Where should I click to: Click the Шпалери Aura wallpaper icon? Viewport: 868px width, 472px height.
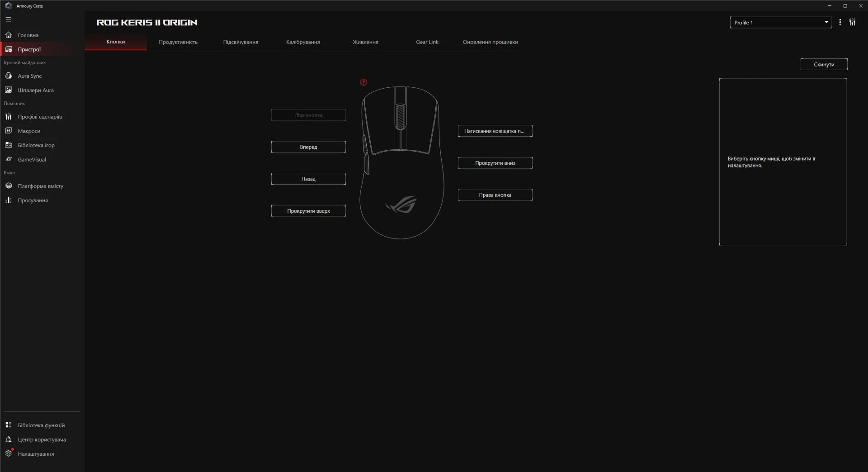[8, 90]
